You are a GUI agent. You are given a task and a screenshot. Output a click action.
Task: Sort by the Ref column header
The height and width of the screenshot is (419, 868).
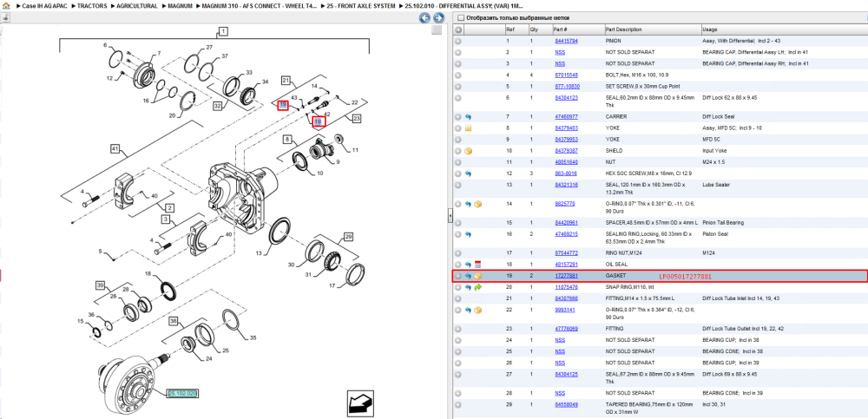click(516, 29)
